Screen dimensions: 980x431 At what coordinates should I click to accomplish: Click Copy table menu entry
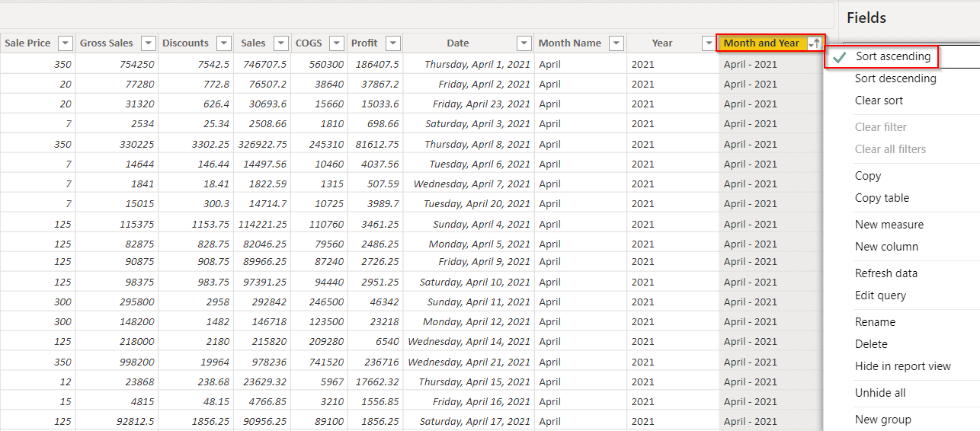882,198
